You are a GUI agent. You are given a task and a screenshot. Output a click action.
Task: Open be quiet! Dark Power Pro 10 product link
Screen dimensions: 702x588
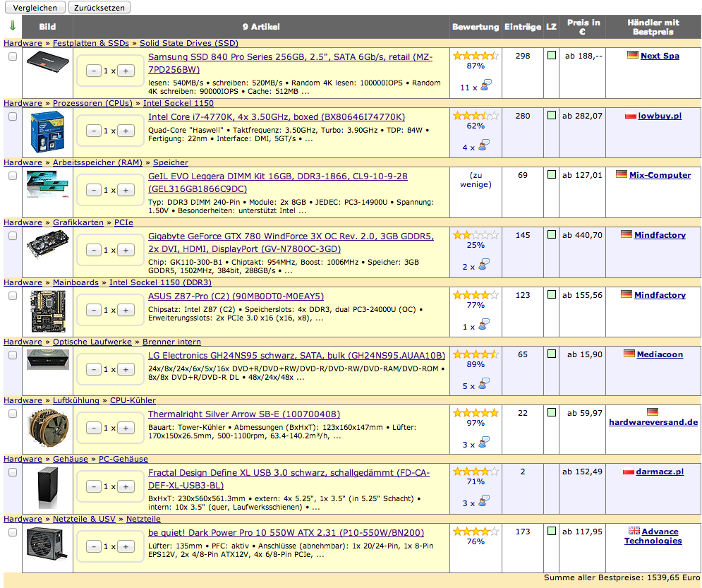point(286,532)
